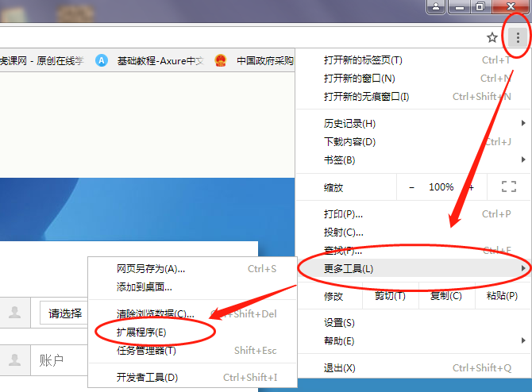Click the Axure bookmark's blue A icon

point(102,60)
